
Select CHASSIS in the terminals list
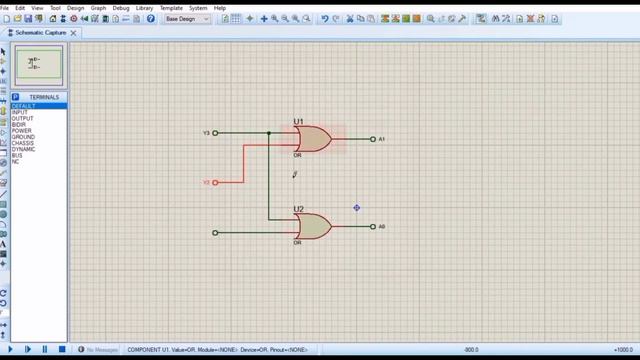[x=39, y=143]
